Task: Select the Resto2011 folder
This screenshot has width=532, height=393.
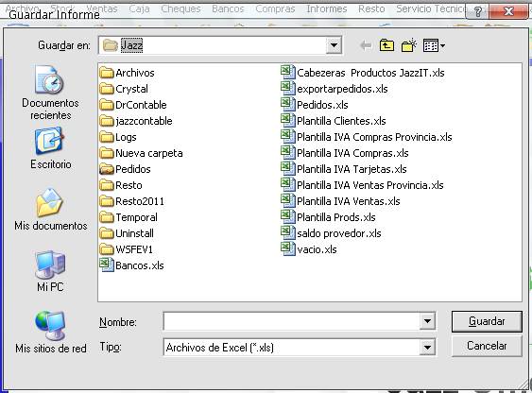Action: tap(132, 201)
